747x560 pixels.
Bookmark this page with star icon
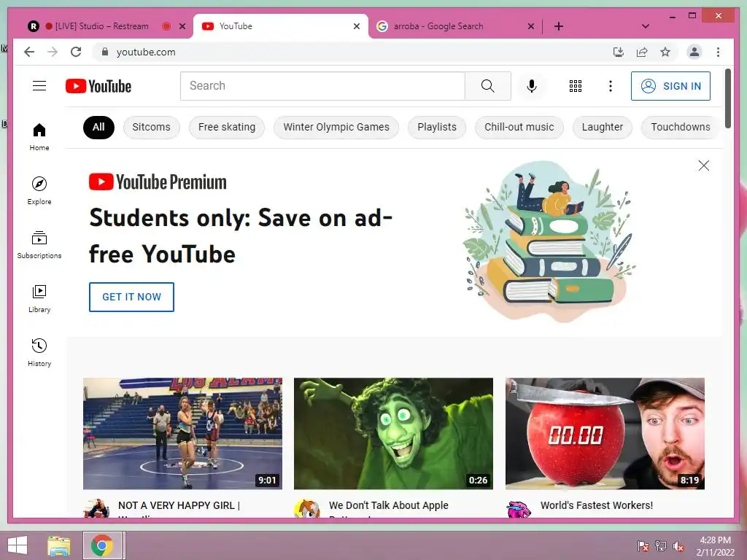click(665, 52)
